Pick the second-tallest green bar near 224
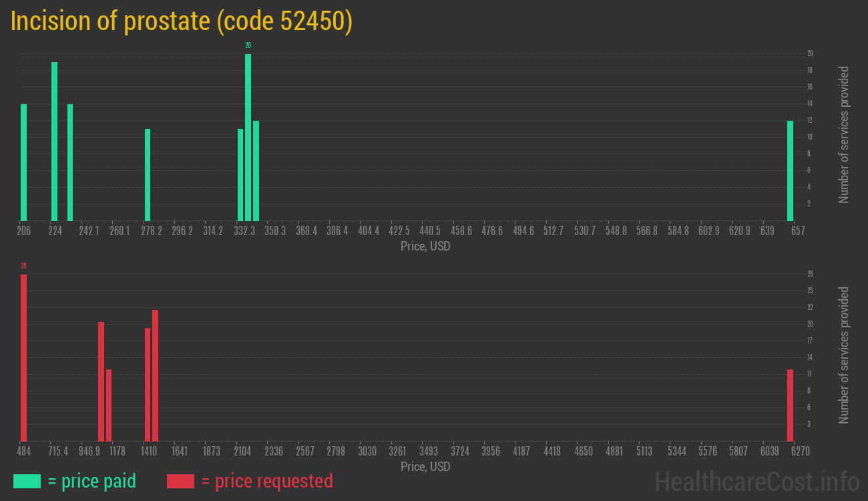This screenshot has height=501, width=868. coord(54,141)
